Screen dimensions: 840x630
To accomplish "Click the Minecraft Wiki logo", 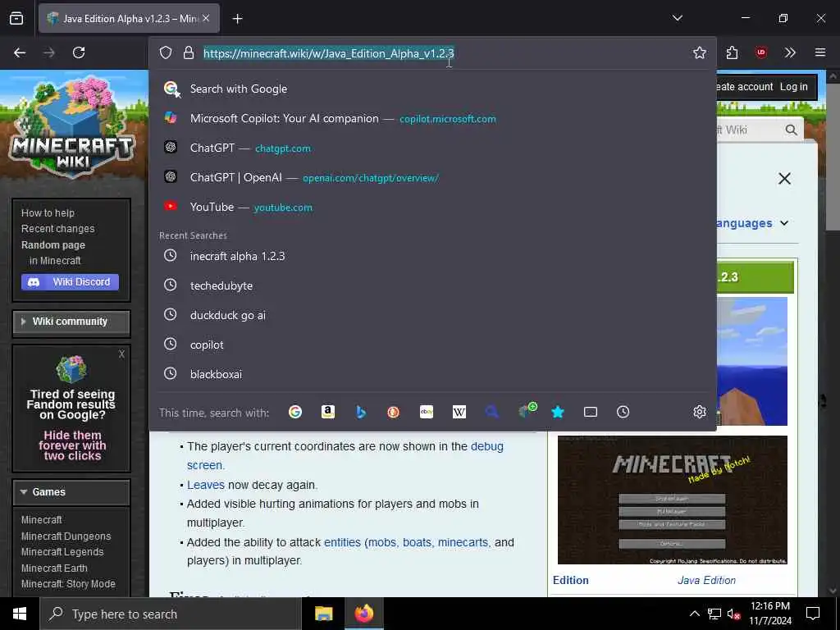I will [x=72, y=126].
